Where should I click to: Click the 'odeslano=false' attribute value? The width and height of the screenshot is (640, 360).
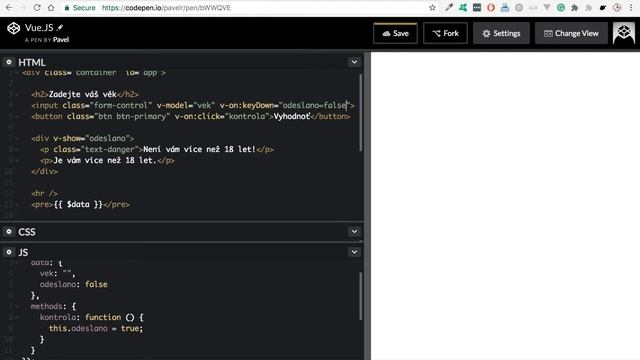tap(315, 105)
